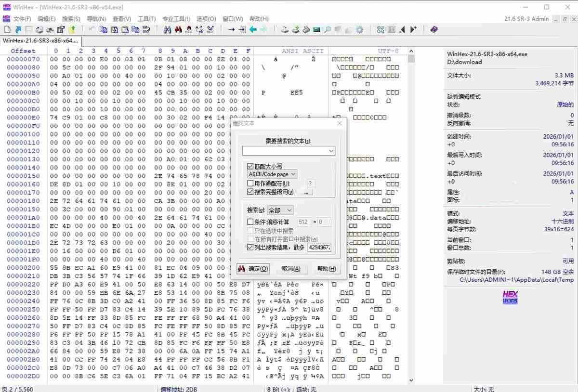Screen dimensions: 578x392
Task: Click the Open folder yellow upload icon
Action: coord(71,29)
